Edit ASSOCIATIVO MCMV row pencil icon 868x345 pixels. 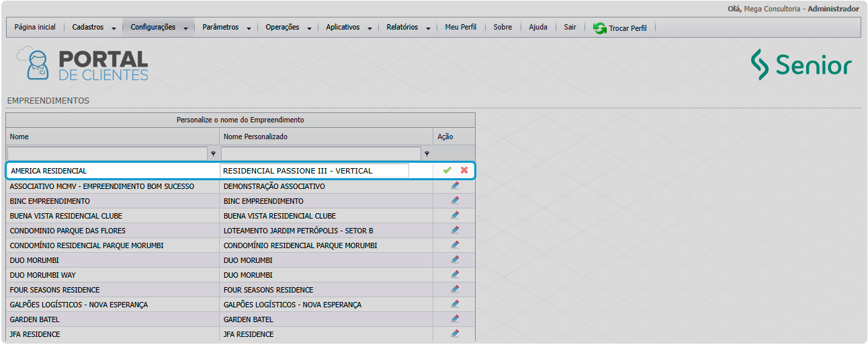point(455,186)
